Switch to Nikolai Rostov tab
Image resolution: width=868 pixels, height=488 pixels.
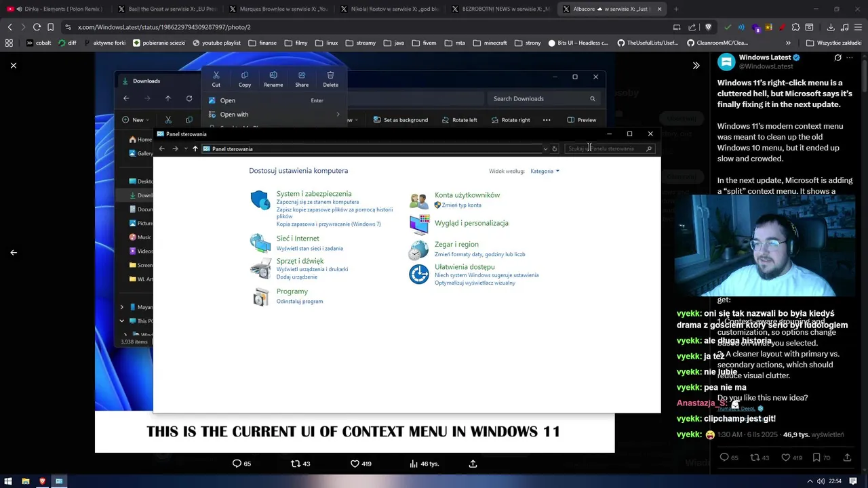tap(390, 9)
